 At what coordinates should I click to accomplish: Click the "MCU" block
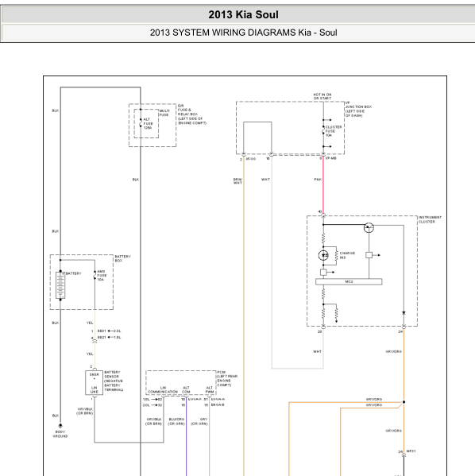coord(349,282)
